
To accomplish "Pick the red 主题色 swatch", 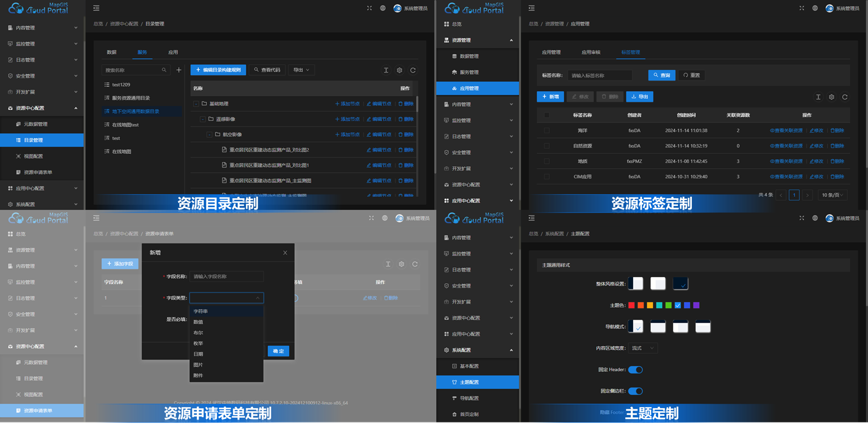I will point(632,305).
